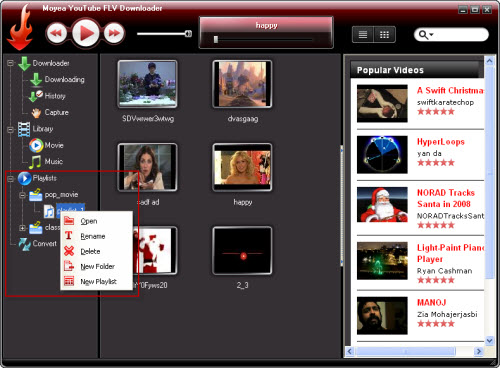Select the 'happy' video thumbnail

(x=242, y=167)
